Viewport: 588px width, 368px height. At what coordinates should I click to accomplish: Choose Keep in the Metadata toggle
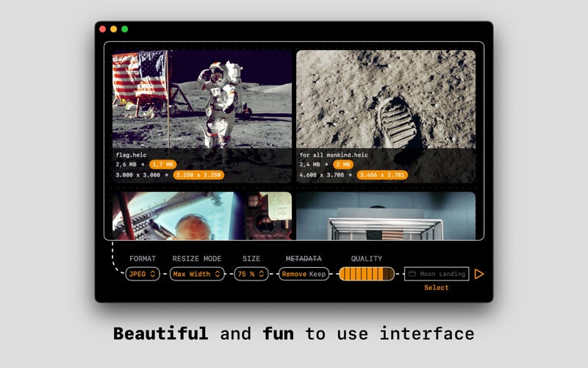point(318,274)
